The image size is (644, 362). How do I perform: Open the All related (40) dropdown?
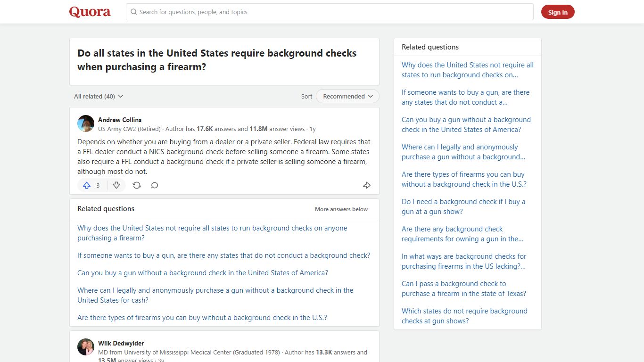(x=99, y=96)
